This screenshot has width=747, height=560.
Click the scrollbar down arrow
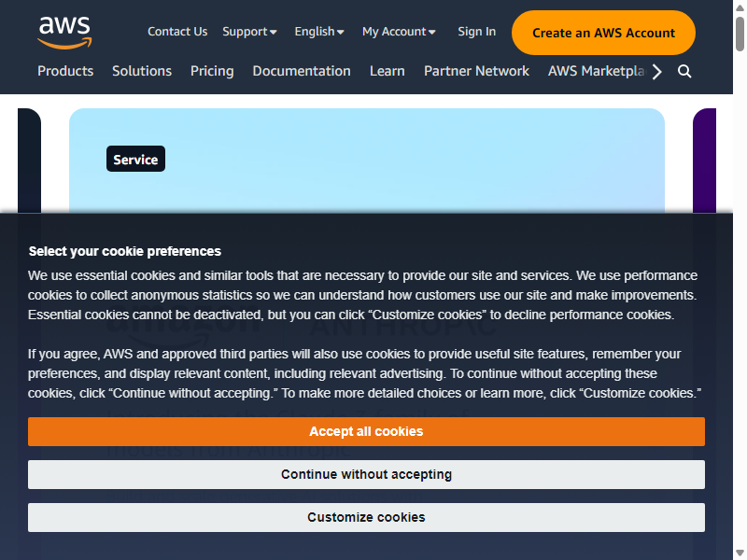(740, 553)
